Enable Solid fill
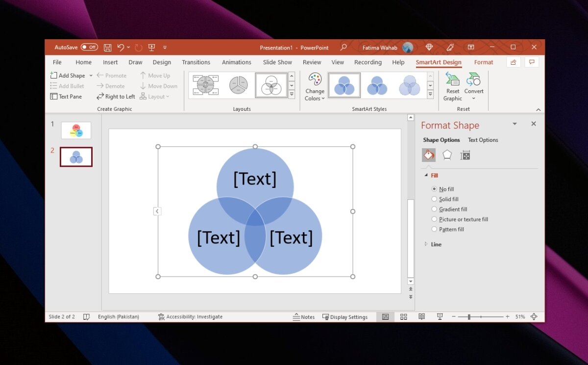Screen dimensions: 588x365 [x=434, y=199]
